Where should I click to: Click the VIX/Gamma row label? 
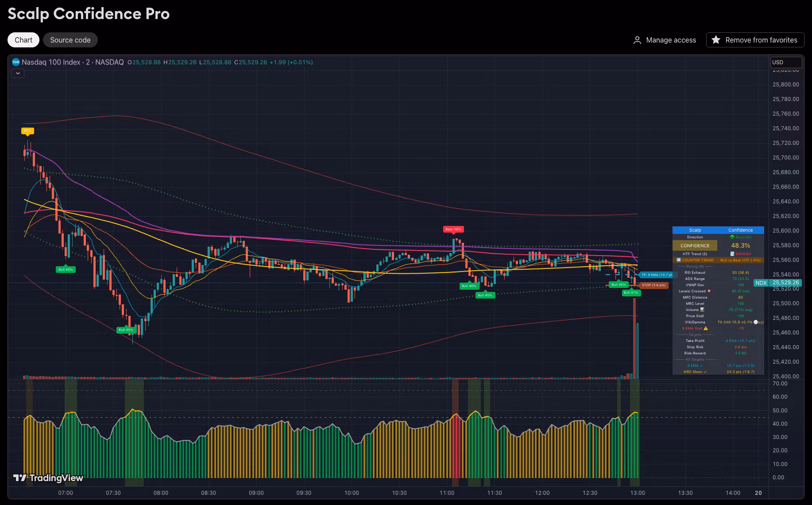tap(695, 322)
